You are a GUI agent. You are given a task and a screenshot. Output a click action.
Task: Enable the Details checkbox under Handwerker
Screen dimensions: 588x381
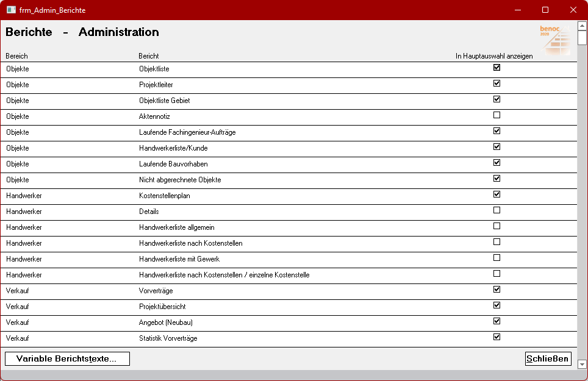497,210
